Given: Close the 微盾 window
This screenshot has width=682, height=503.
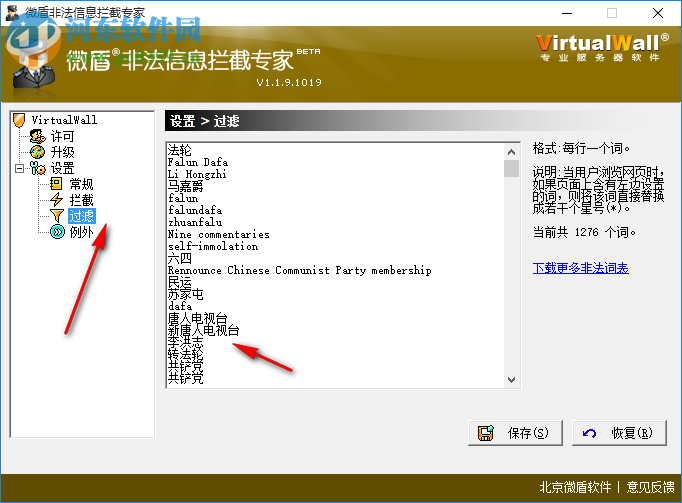Looking at the screenshot, I should 658,13.
